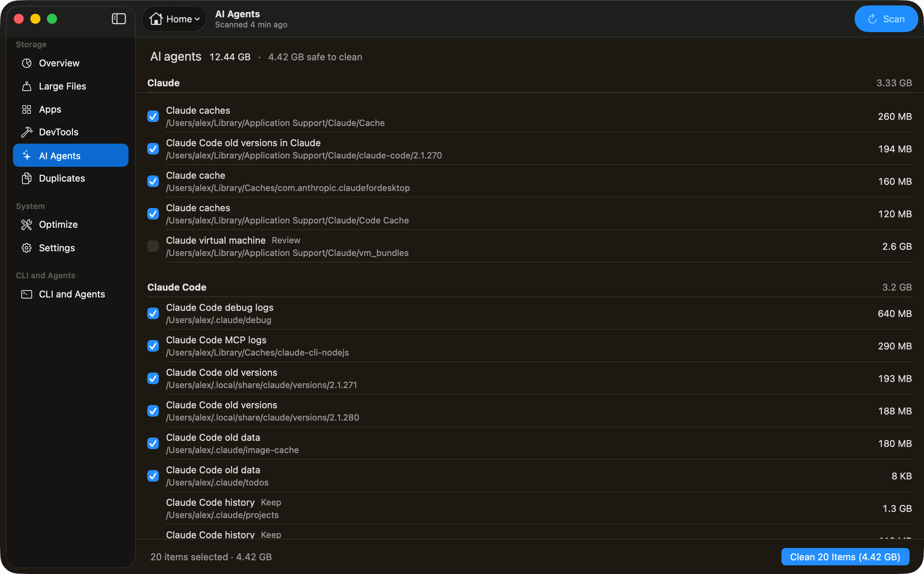Click the vm_bundles path text
924x574 pixels.
(x=287, y=253)
